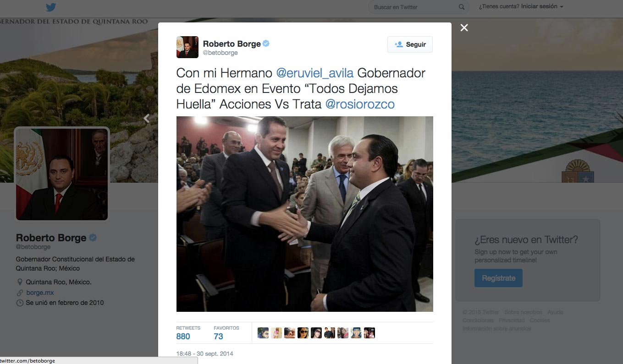
Task: Click the search magnifier icon
Action: 462,7
